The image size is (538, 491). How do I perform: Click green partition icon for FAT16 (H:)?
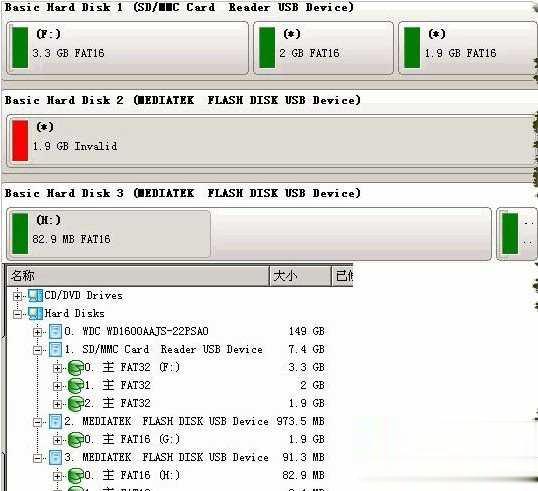point(75,476)
